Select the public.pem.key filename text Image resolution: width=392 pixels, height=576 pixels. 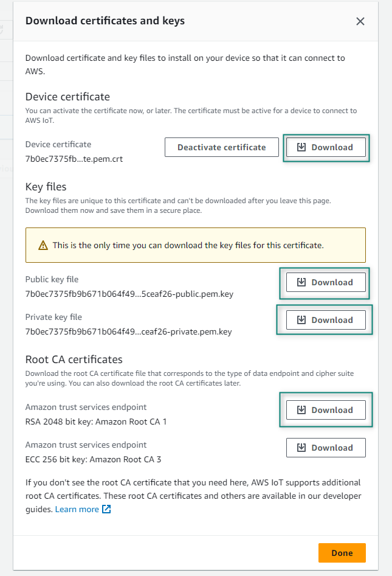click(129, 294)
